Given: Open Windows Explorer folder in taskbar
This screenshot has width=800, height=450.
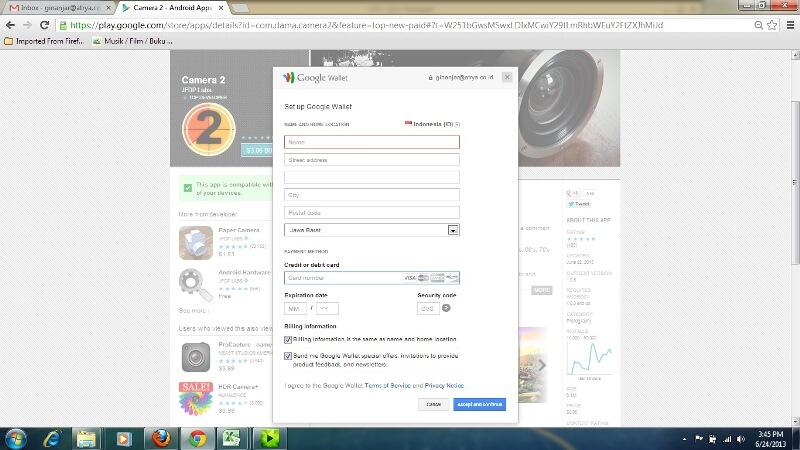Looking at the screenshot, I should coord(86,439).
